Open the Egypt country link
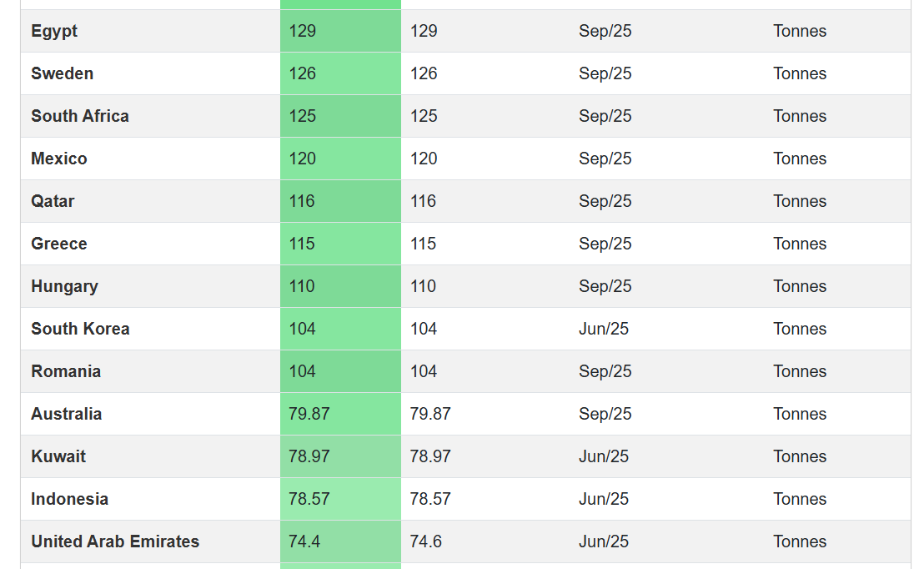The image size is (924, 569). click(54, 31)
